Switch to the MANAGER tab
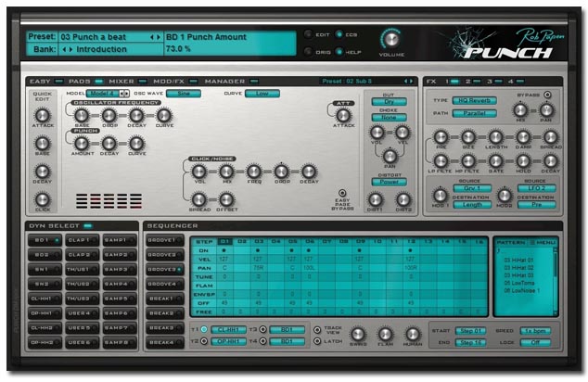This screenshot has width=588, height=382. [231, 82]
